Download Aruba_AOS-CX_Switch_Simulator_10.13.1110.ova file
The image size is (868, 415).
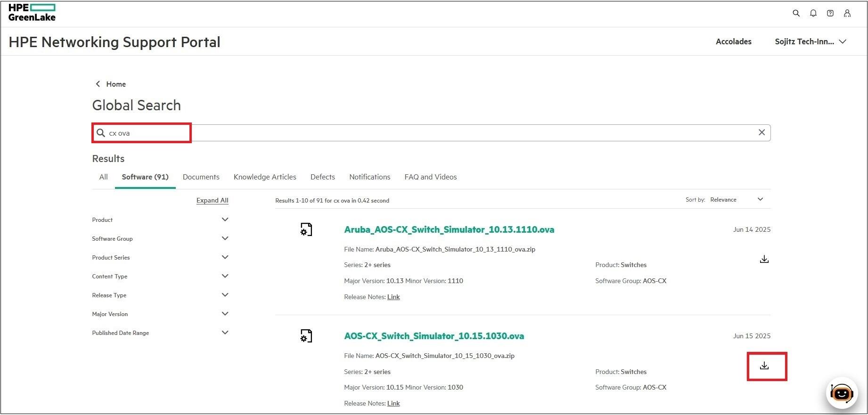point(764,259)
